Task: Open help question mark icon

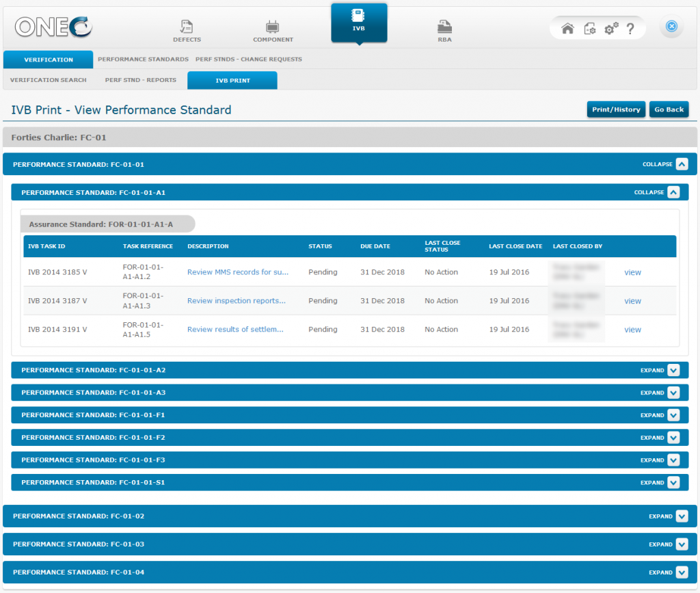Action: tap(630, 29)
